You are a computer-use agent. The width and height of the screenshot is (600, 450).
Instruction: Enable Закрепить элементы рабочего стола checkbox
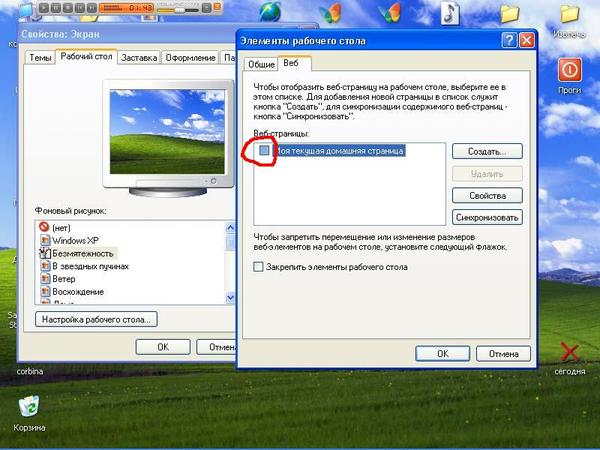pos(258,267)
